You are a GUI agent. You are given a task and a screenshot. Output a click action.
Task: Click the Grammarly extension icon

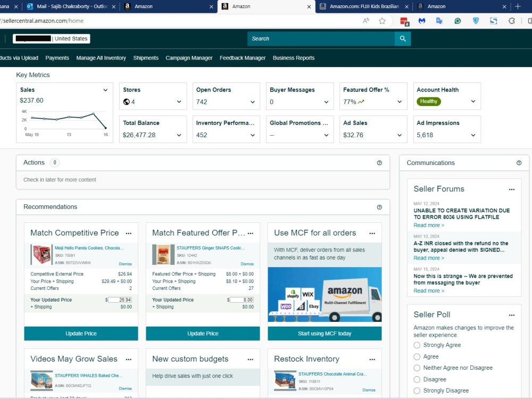click(x=458, y=21)
